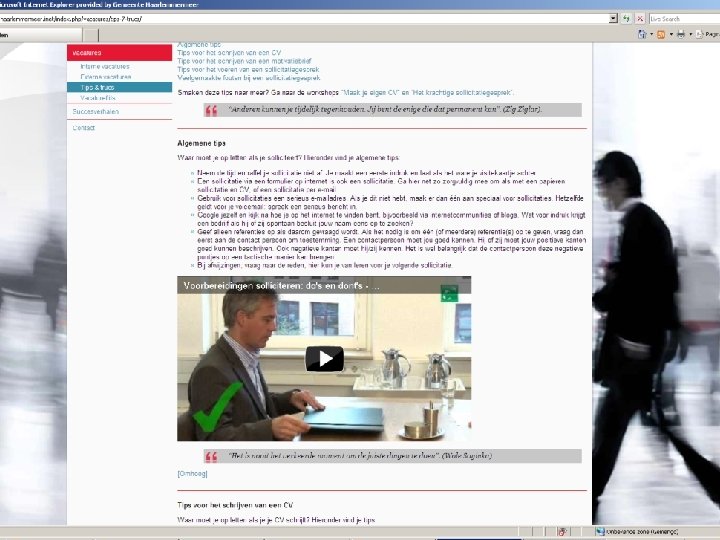The image size is (720, 540).
Task: Select the browser tab at the left of the tab row
Action: (x=41, y=35)
